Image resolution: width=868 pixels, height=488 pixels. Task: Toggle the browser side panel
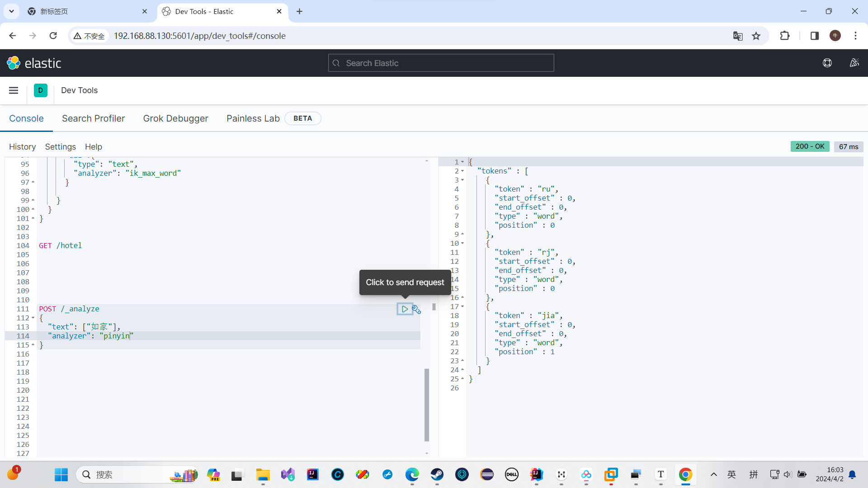[815, 36]
